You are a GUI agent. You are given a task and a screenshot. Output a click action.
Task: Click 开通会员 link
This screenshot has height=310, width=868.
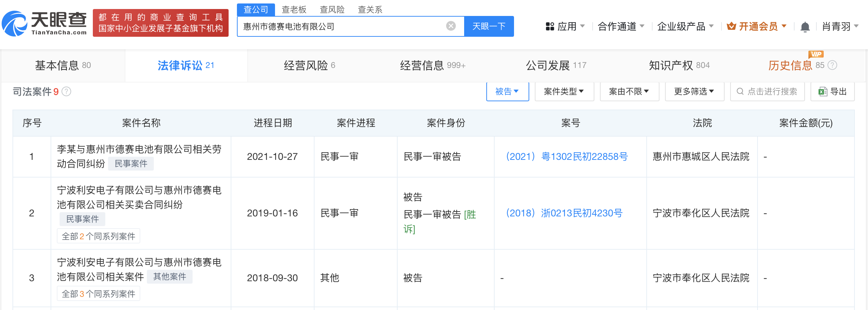758,26
